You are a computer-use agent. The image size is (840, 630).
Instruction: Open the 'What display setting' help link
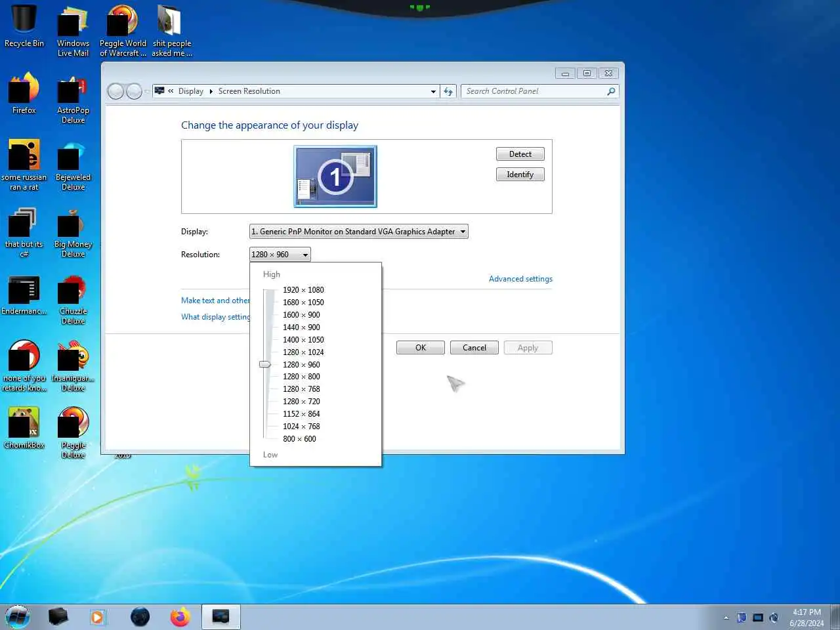(x=215, y=317)
